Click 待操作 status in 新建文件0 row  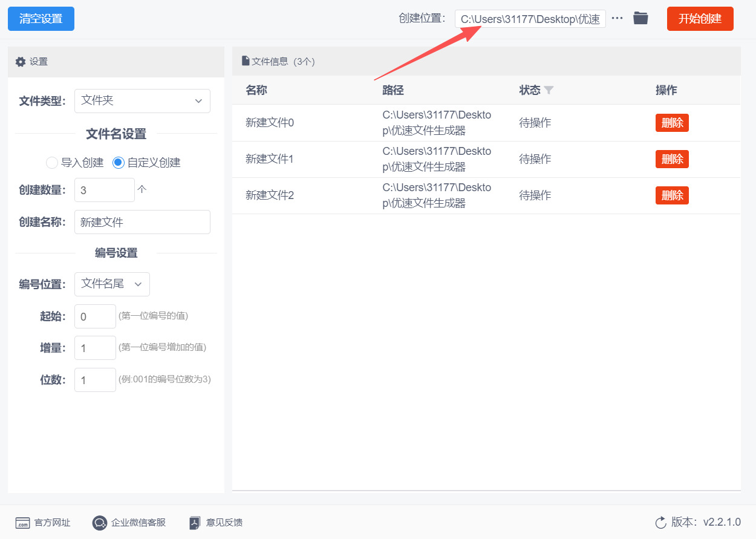[535, 123]
